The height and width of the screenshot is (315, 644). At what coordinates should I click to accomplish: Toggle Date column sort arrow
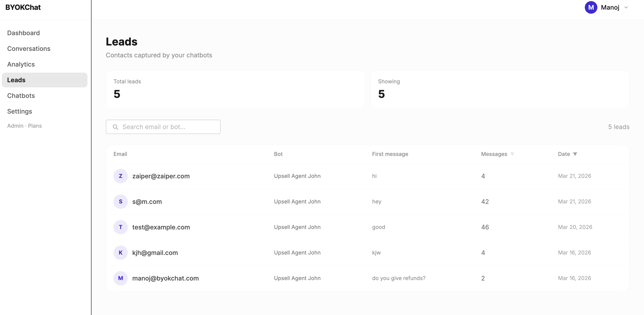point(575,154)
